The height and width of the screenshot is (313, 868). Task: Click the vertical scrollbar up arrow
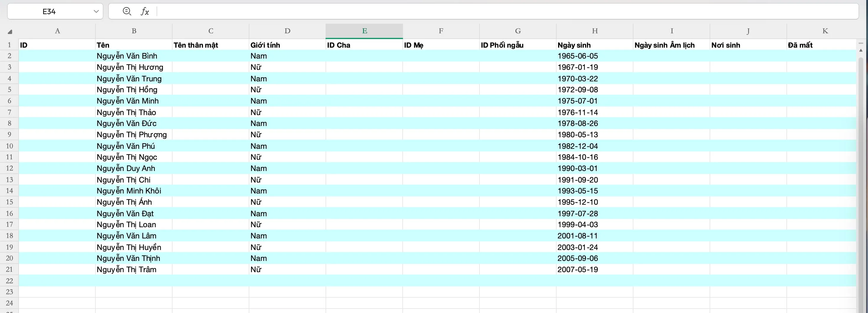(861, 50)
